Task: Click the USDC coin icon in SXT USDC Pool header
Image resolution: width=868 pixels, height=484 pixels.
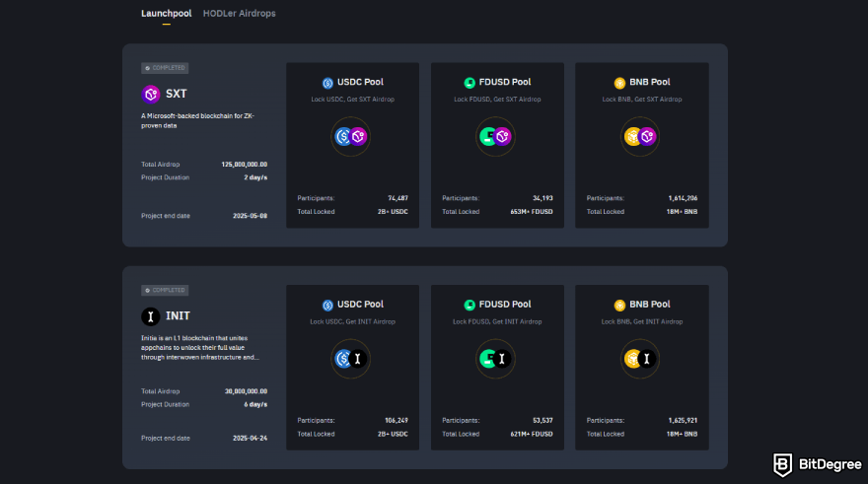Action: [x=327, y=83]
